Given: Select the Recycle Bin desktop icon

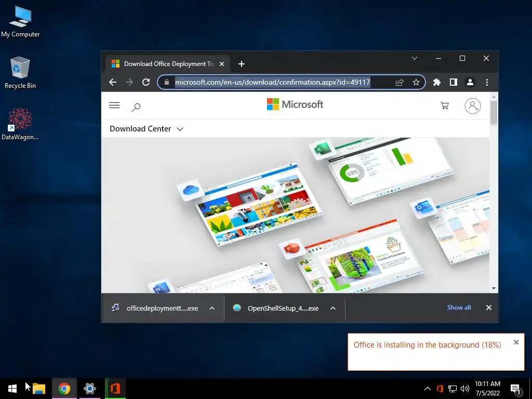Looking at the screenshot, I should click(x=20, y=73).
